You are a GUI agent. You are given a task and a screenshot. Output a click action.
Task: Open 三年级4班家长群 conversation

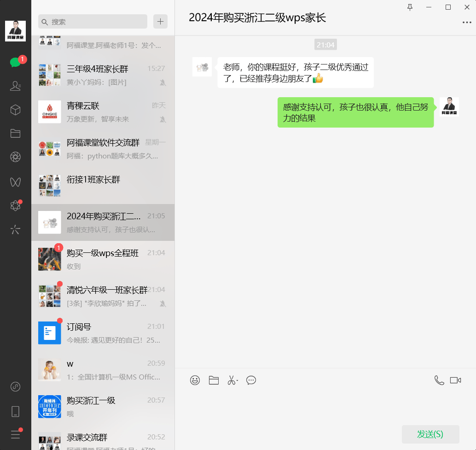pos(103,75)
